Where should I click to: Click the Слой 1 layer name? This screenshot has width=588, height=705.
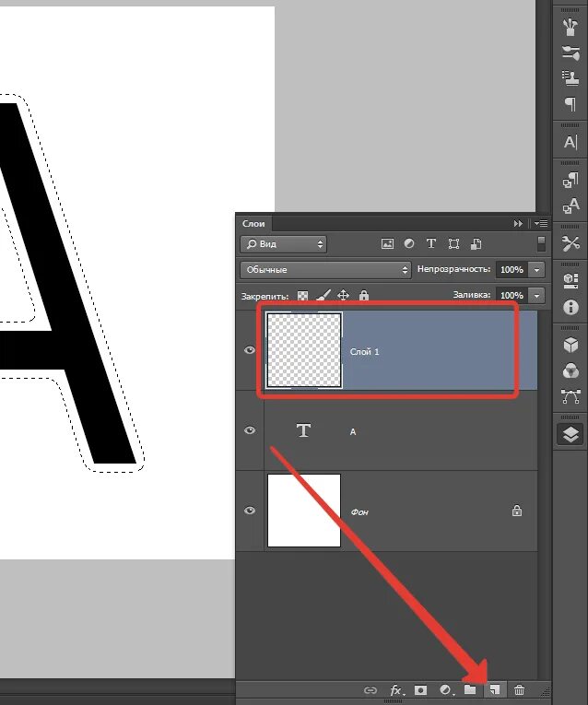click(365, 352)
